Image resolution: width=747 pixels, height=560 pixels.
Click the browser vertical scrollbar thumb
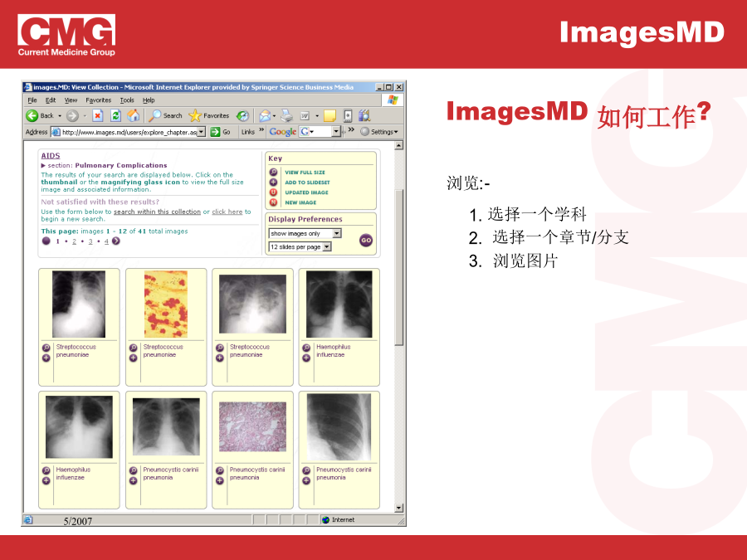[399, 266]
